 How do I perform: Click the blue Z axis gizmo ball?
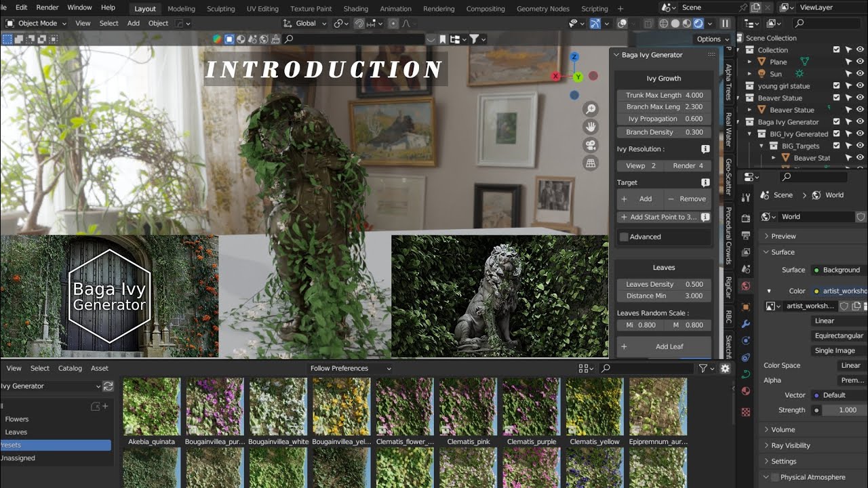tap(574, 57)
